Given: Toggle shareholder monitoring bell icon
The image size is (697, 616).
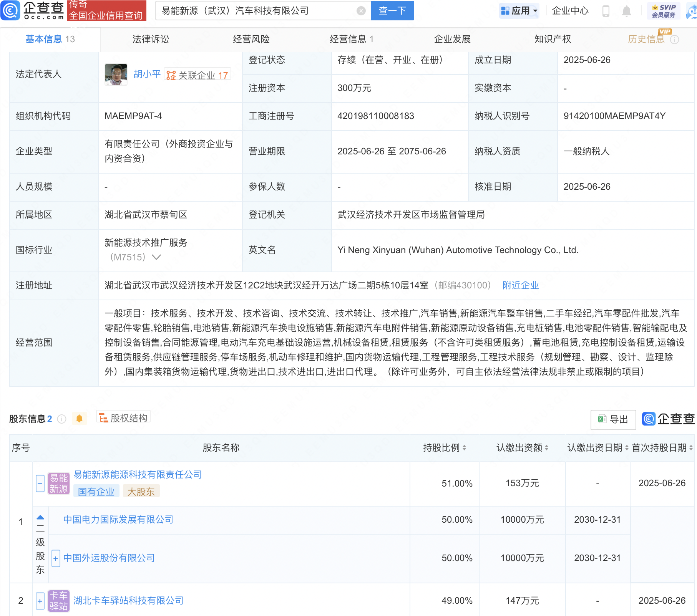Looking at the screenshot, I should point(80,418).
